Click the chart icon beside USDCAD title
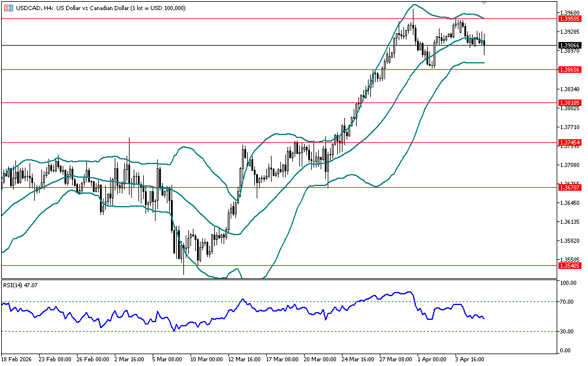This screenshot has width=588, height=366. point(8,8)
